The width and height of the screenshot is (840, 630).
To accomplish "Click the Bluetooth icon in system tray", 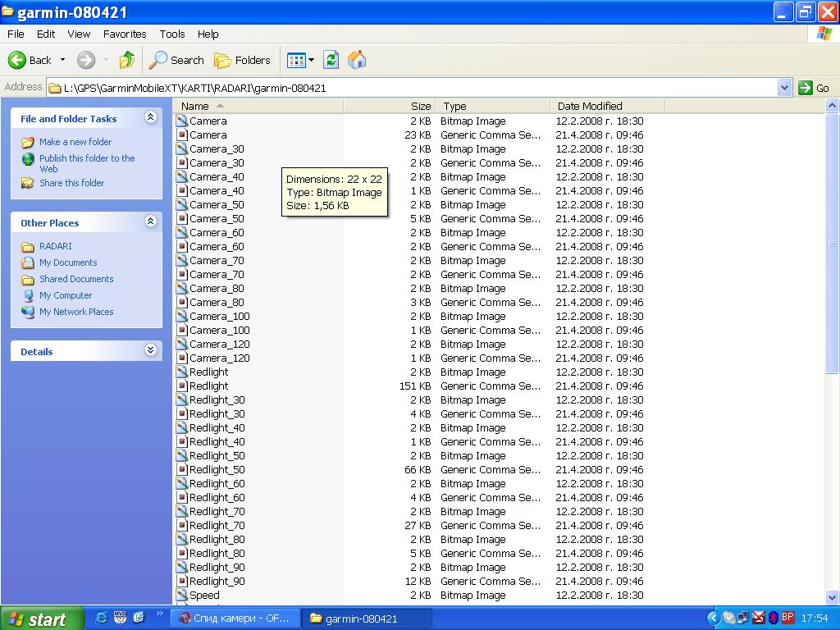I will tap(773, 618).
